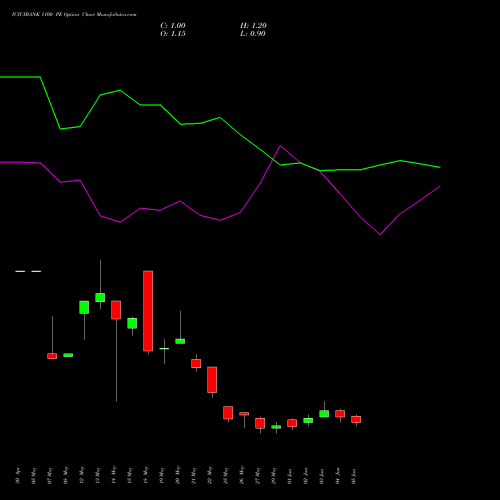Click the '30 Apr' date label
This screenshot has width=500, height=500.
(18, 476)
